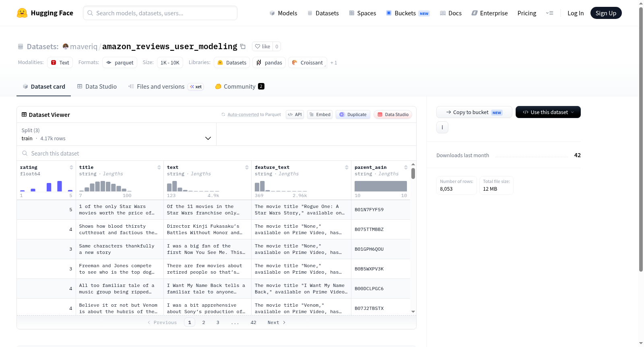Click the 1K - 10K size tag
The image size is (644, 347).
pyautogui.click(x=170, y=62)
